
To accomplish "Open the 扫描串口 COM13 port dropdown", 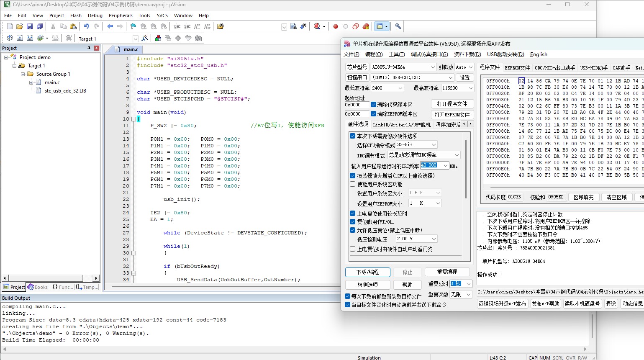I will point(450,77).
